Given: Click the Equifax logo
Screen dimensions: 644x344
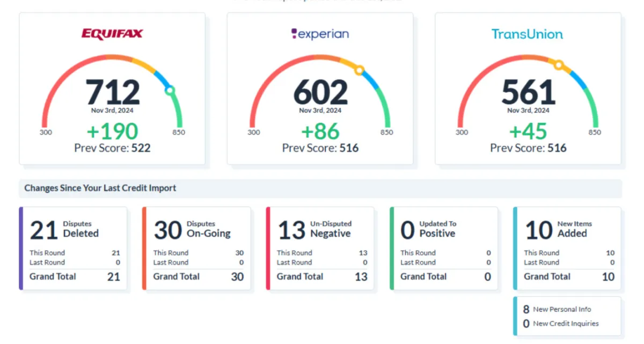Looking at the screenshot, I should pos(112,34).
